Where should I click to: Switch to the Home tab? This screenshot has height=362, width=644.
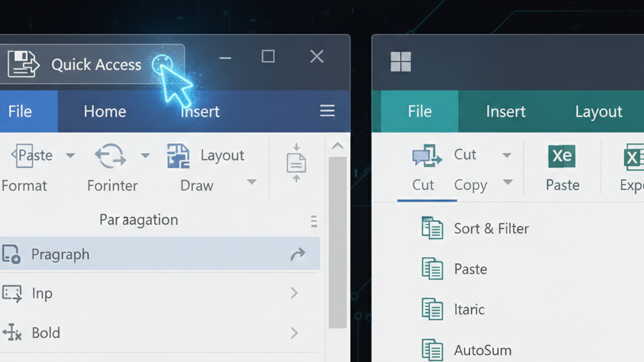coord(105,111)
